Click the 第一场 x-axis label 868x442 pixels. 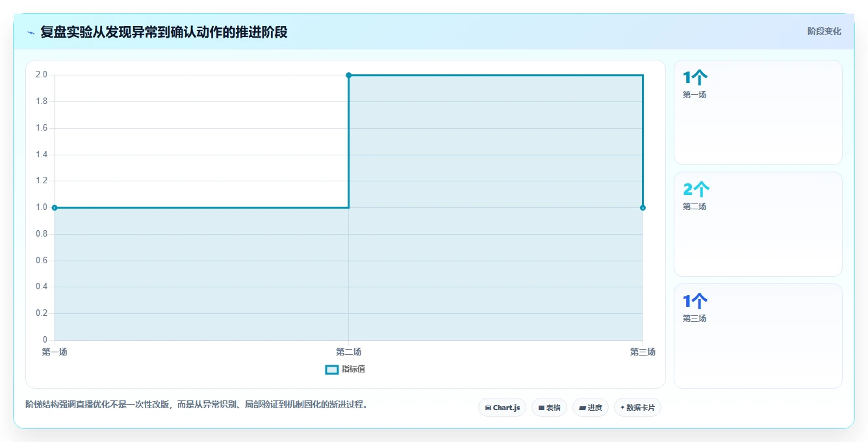(x=55, y=352)
